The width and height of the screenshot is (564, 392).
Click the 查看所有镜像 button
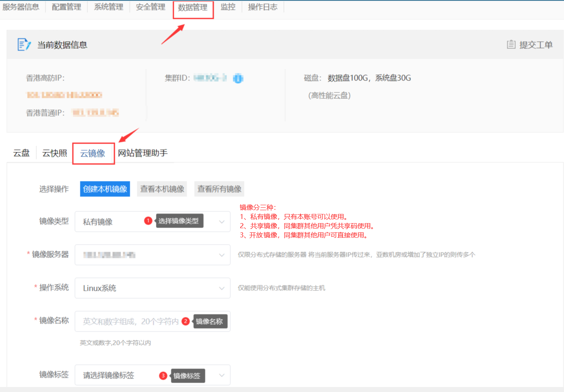tap(219, 189)
